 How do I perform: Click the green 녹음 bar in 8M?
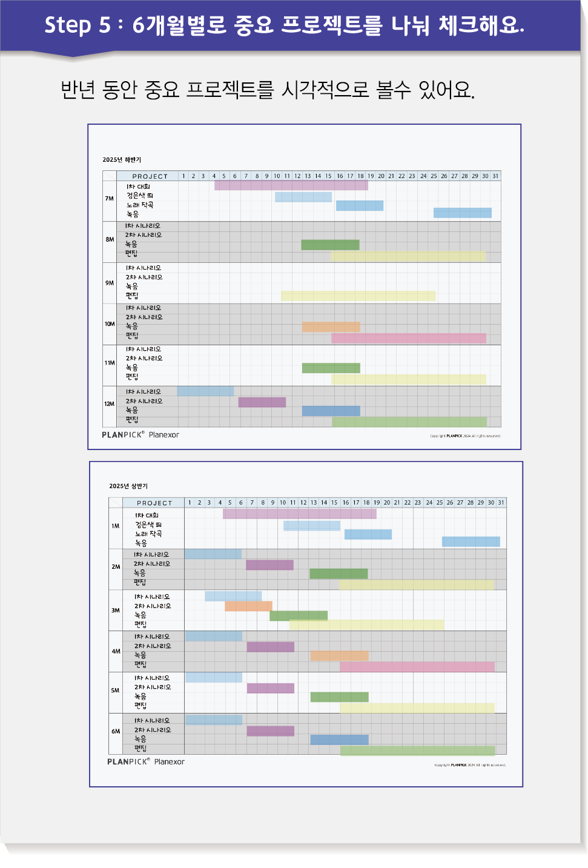331,245
